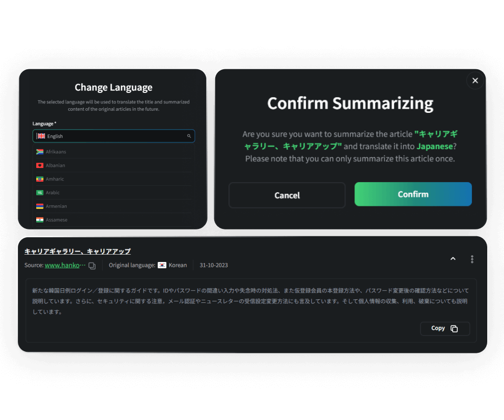Click the South Korea flag icon
The height and width of the screenshot is (420, 504).
click(x=162, y=265)
